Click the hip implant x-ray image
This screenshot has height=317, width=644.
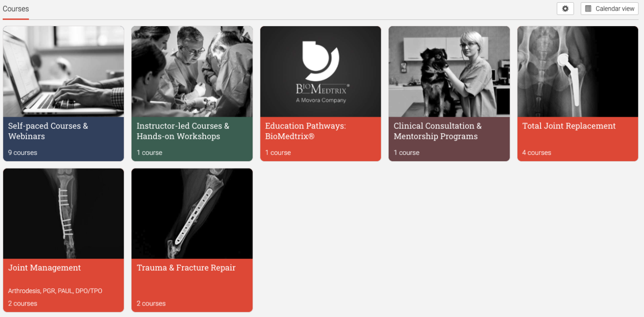point(578,72)
